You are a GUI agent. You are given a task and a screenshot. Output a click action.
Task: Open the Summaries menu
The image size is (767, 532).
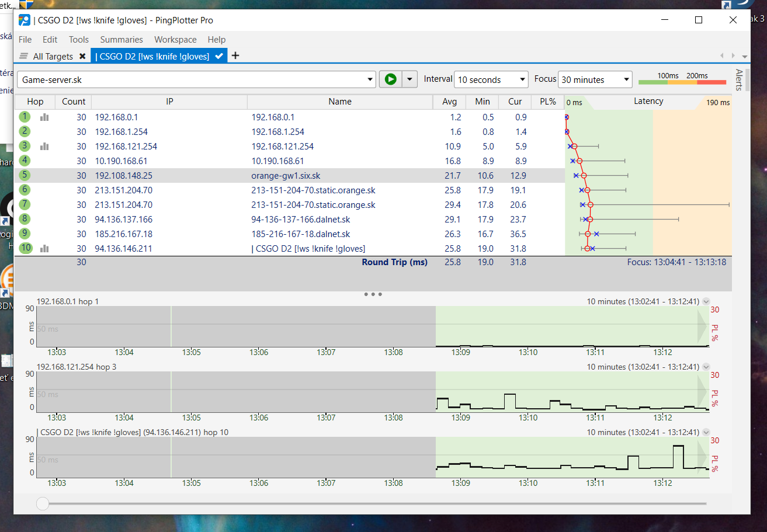pyautogui.click(x=122, y=40)
